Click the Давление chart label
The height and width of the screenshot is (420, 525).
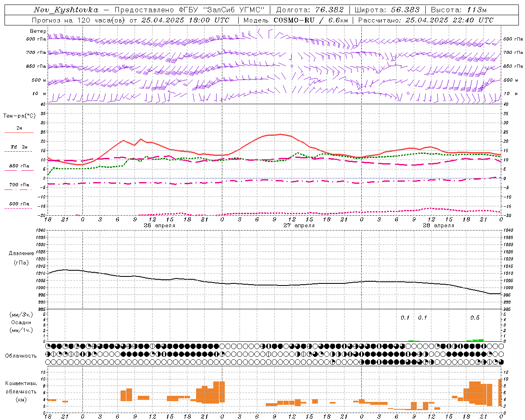click(21, 253)
